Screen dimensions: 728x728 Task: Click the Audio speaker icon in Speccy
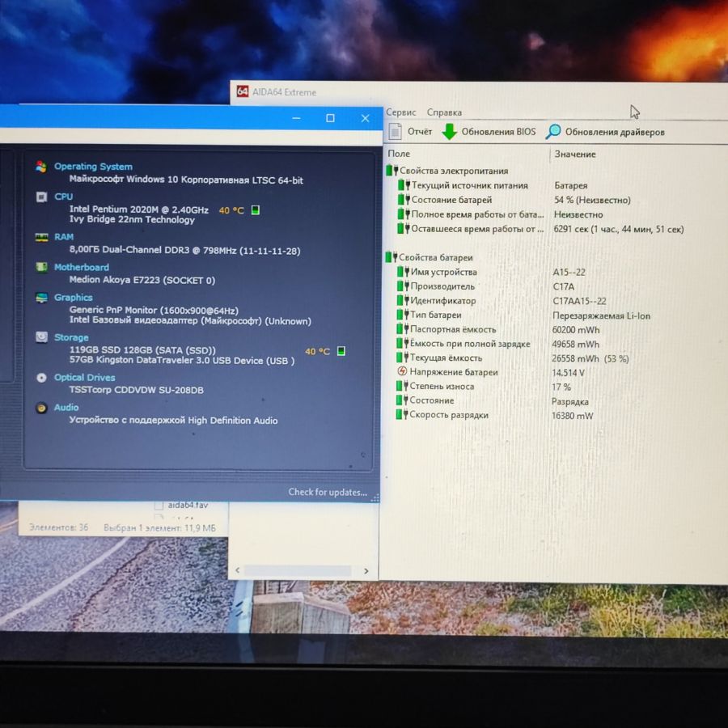tap(41, 408)
